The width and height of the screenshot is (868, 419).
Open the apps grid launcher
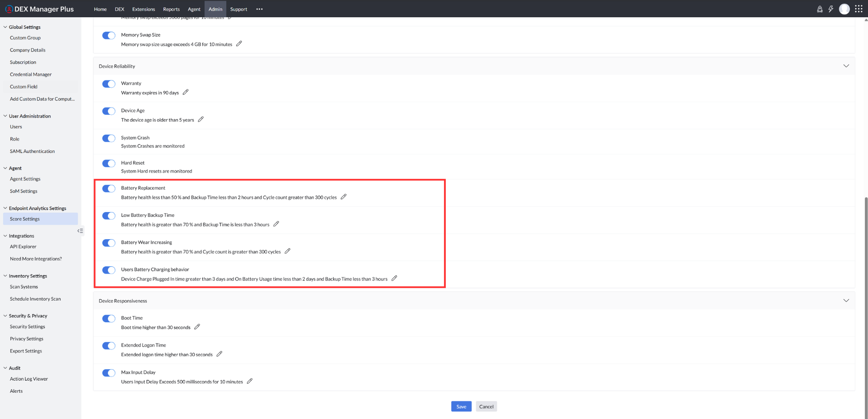point(859,9)
